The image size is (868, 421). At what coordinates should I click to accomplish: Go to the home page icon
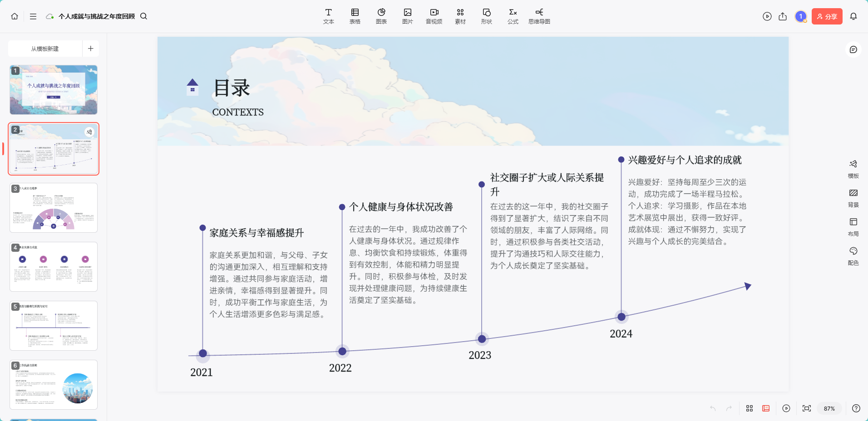pos(15,16)
